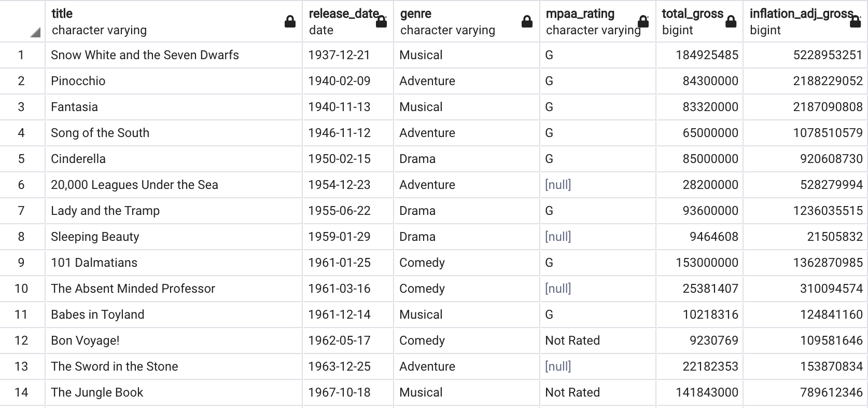The image size is (868, 408).
Task: Click total gross cell 141843000
Action: 707,392
